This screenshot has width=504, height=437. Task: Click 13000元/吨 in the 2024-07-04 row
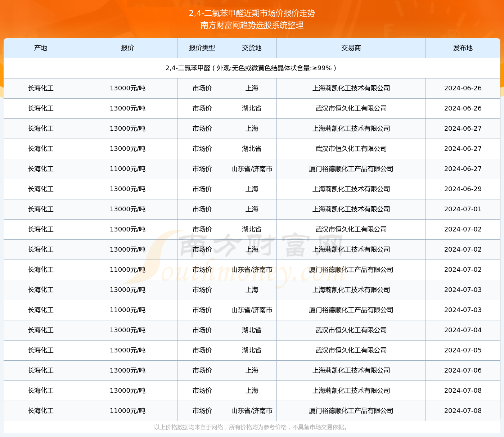tap(127, 330)
